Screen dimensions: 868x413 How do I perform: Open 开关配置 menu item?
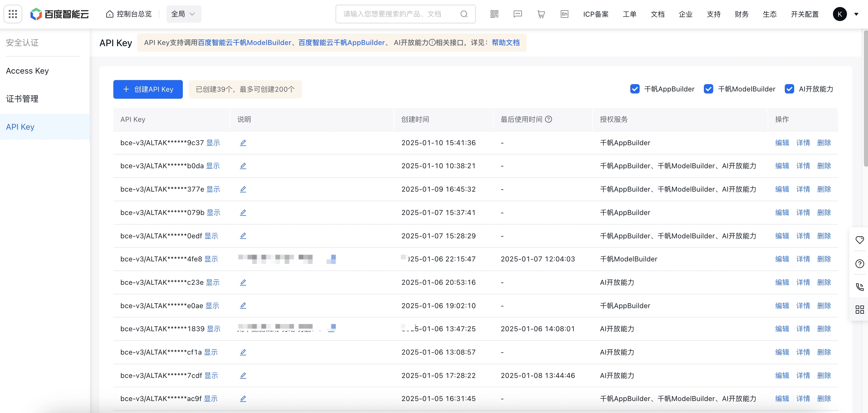[805, 14]
